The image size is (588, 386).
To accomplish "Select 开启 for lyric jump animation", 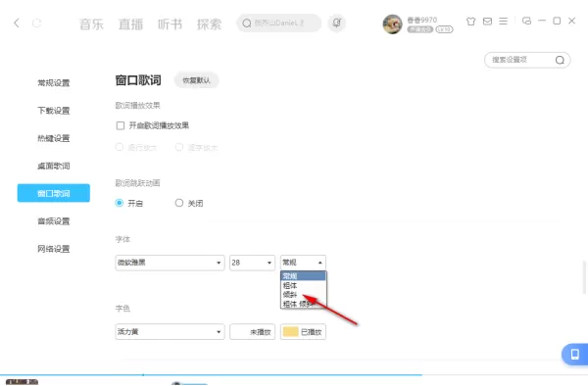I will (120, 203).
